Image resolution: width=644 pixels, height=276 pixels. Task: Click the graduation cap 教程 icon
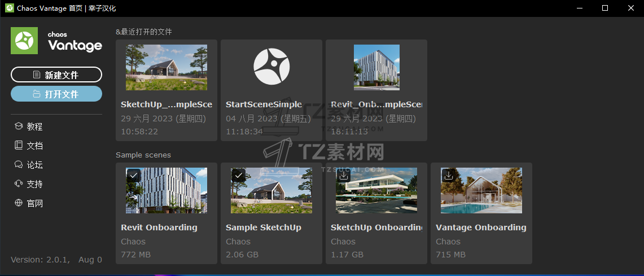(19, 126)
